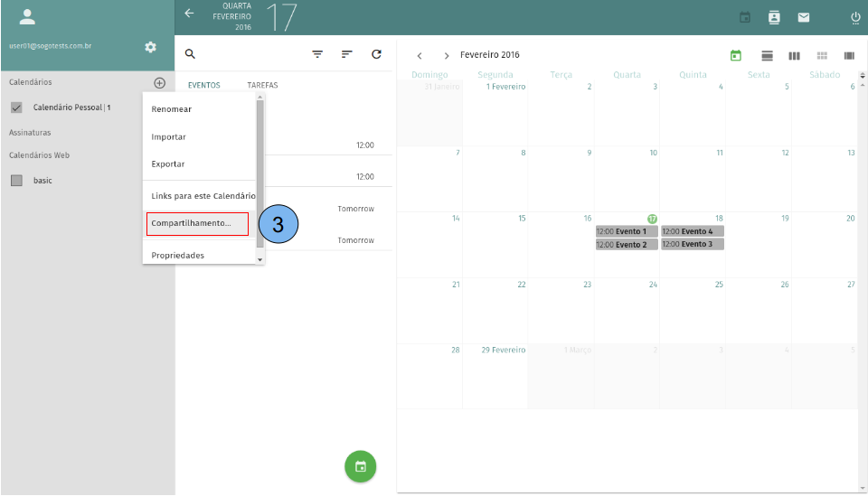
Task: Toggle the Calendário Pessoal checkbox
Action: (16, 108)
